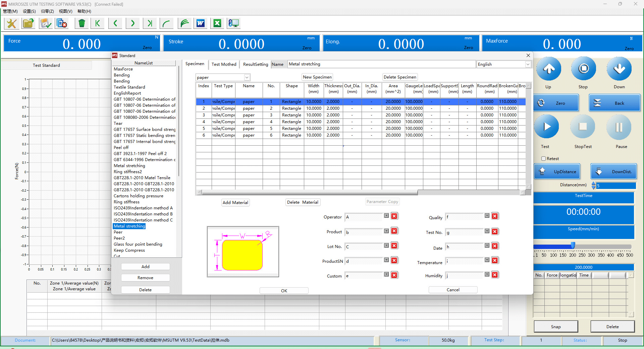Screen dimensions: 644x349
Task: Click the Distance value stepper arrows
Action: tap(594, 186)
